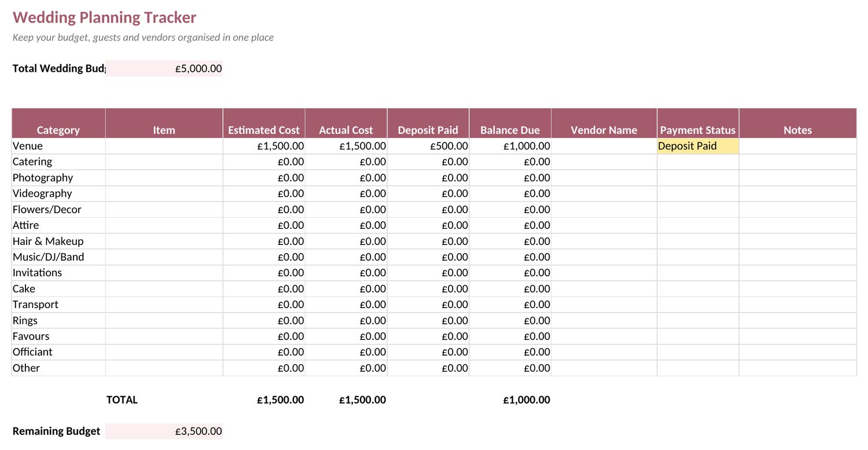Image resolution: width=868 pixels, height=450 pixels.
Task: Select the Category column header
Action: pyautogui.click(x=58, y=123)
